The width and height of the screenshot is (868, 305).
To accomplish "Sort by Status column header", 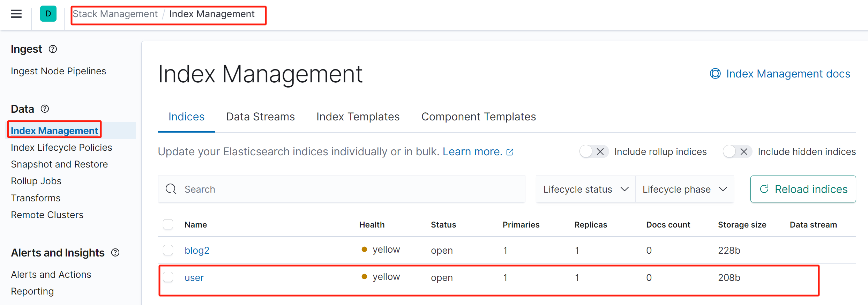I will point(443,225).
